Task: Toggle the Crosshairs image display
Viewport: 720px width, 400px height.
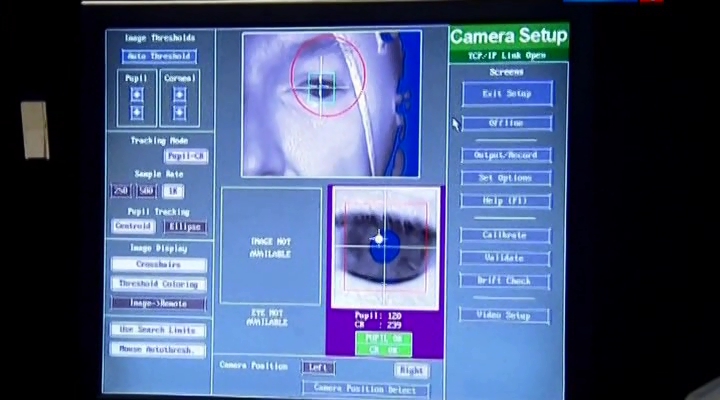Action: coord(158,265)
